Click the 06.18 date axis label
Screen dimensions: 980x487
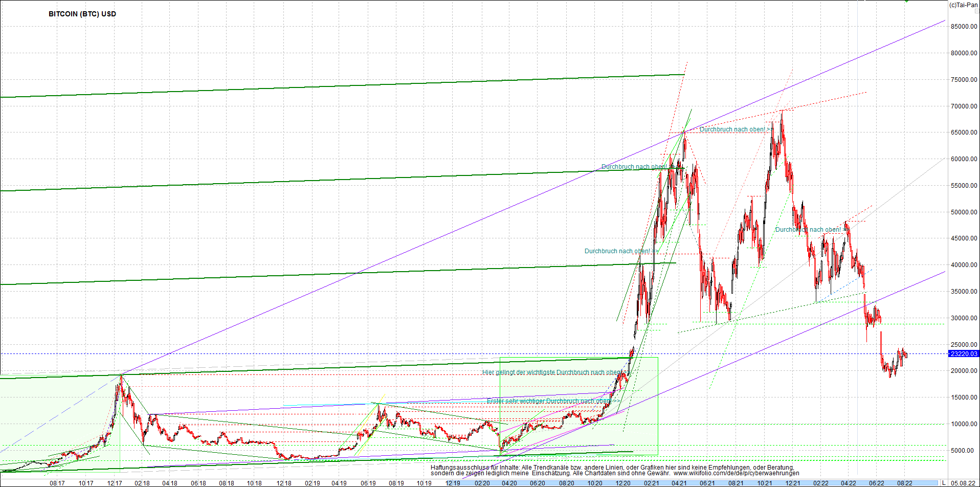198,483
